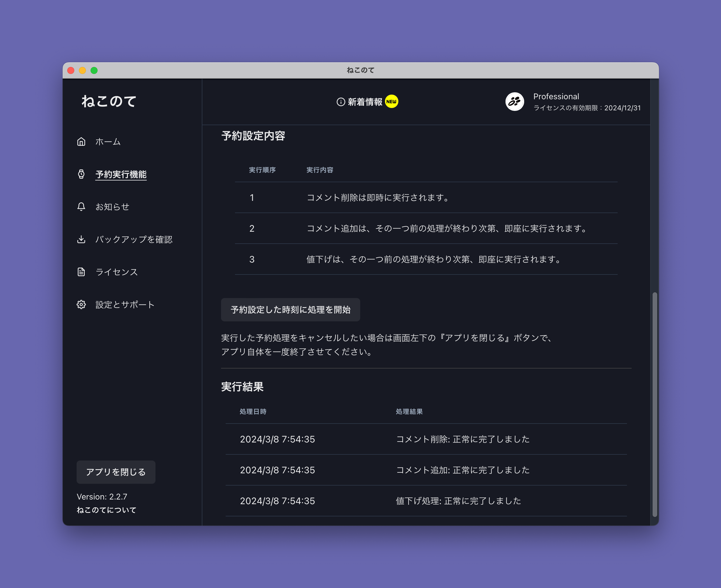The height and width of the screenshot is (588, 721).
Task: Click the timestamp in the コメント削除 result row
Action: tap(278, 439)
